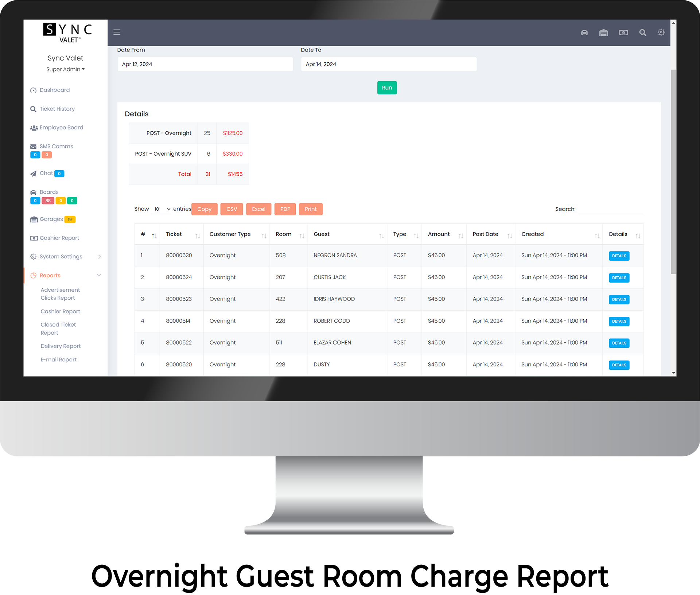
Task: Click the settings gear icon top right
Action: pos(661,32)
